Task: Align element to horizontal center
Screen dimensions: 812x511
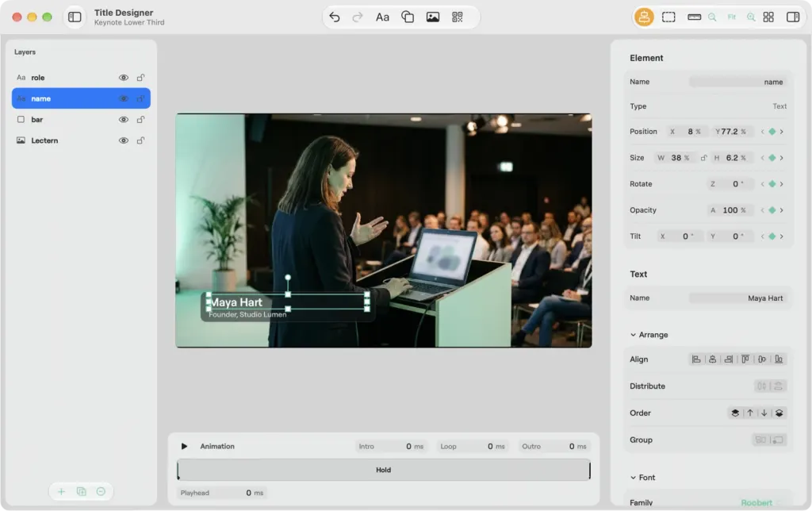Action: pos(713,359)
